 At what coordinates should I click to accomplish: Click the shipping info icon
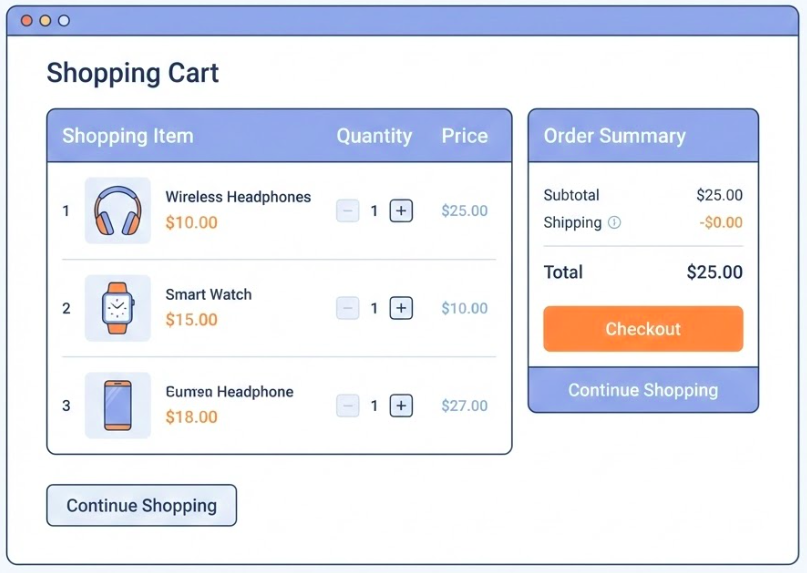(x=614, y=223)
